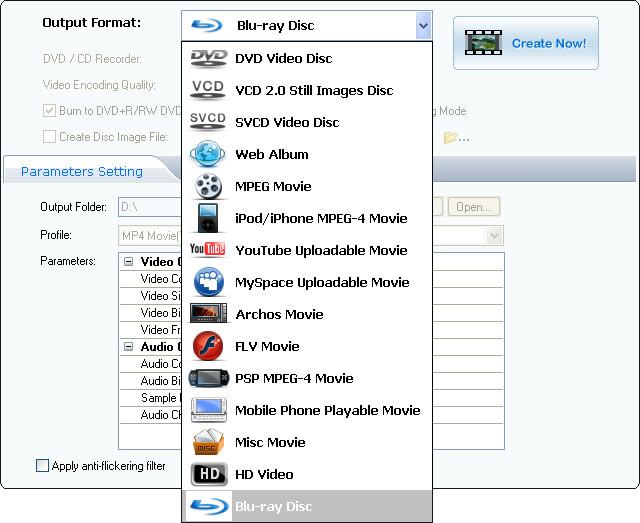Image resolution: width=640 pixels, height=523 pixels.
Task: Click the Create Now! button
Action: tap(526, 43)
